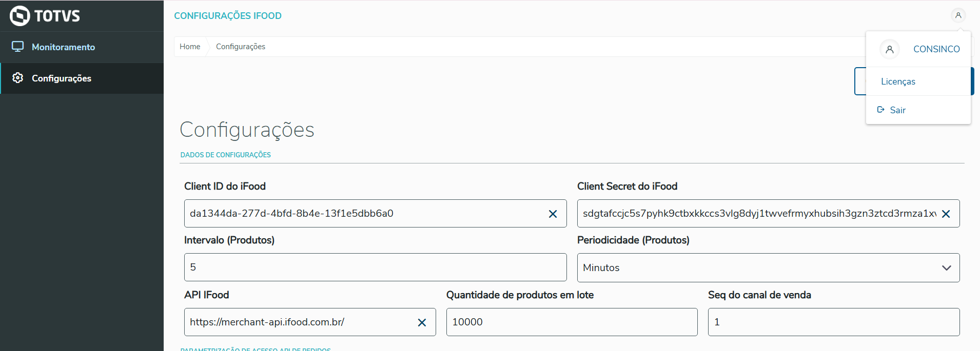Screen dimensions: 980x351
Task: Choose Licenças from the user menu
Action: [898, 81]
